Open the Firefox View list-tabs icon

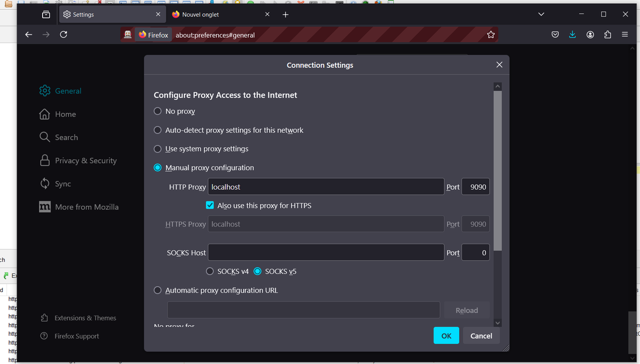(x=46, y=14)
